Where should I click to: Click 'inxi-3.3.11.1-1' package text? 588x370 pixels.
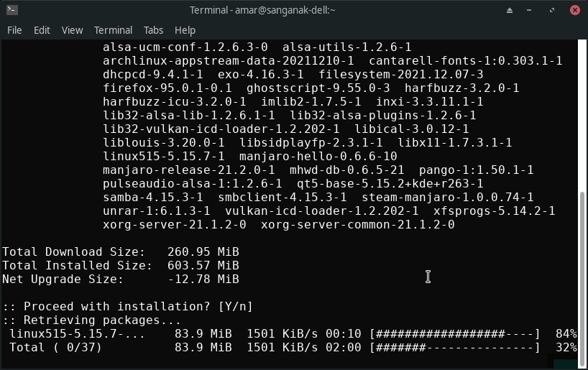coord(430,101)
